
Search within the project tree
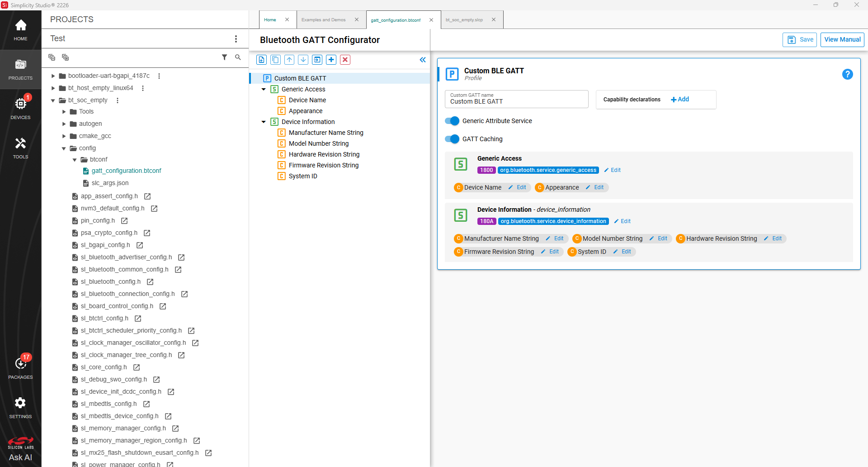point(238,57)
